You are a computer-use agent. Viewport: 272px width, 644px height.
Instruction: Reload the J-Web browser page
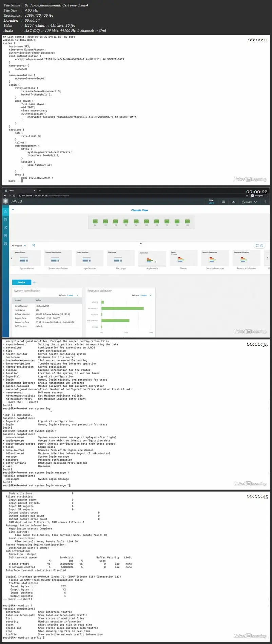[14, 196]
